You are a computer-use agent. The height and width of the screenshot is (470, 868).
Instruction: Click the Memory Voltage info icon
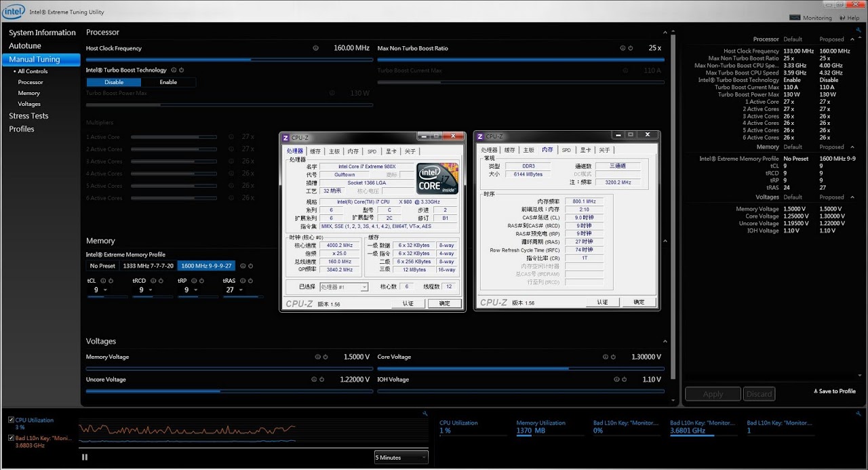point(317,357)
